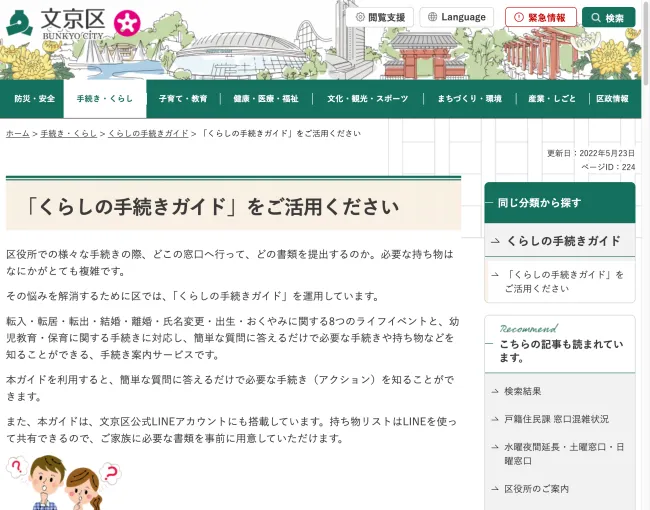Open the 検索 search button
Viewport: 650px width, 510px height.
608,17
